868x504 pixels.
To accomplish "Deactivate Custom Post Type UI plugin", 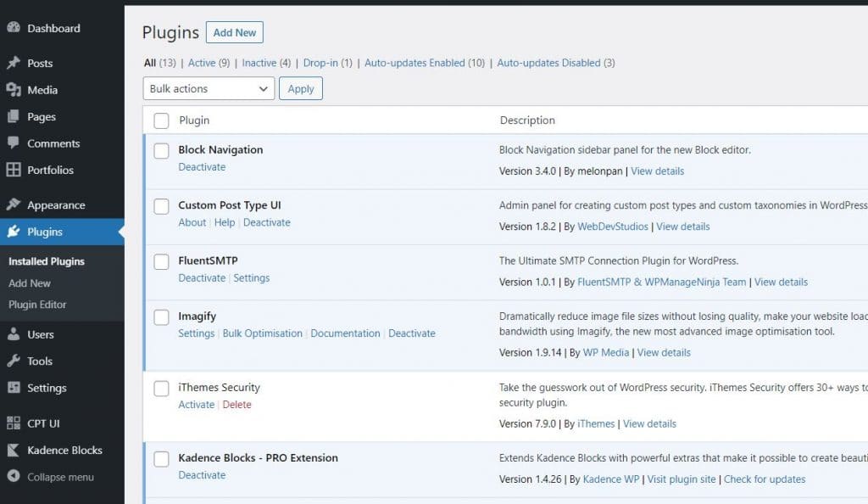I will pyautogui.click(x=267, y=222).
